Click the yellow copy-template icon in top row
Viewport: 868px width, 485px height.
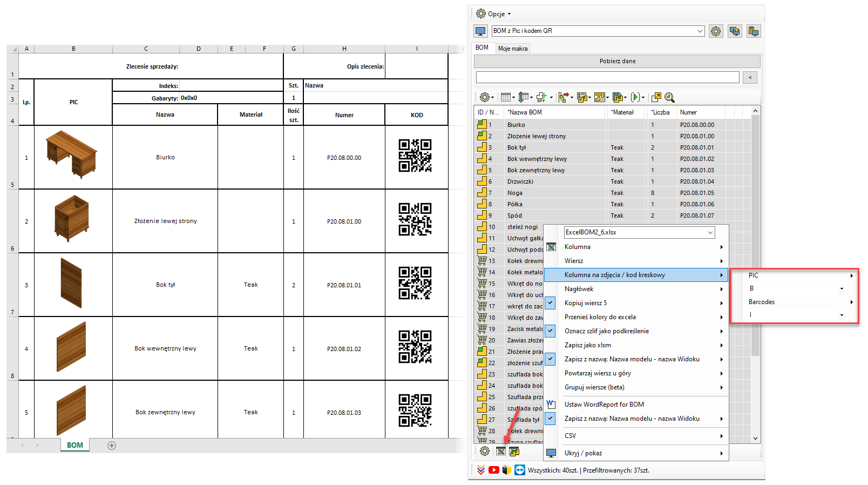tap(735, 31)
